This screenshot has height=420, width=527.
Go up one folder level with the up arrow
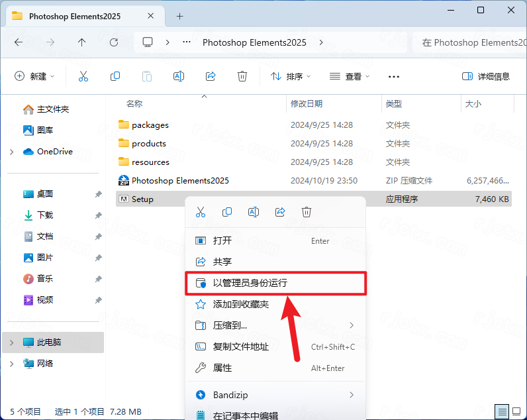tap(81, 42)
